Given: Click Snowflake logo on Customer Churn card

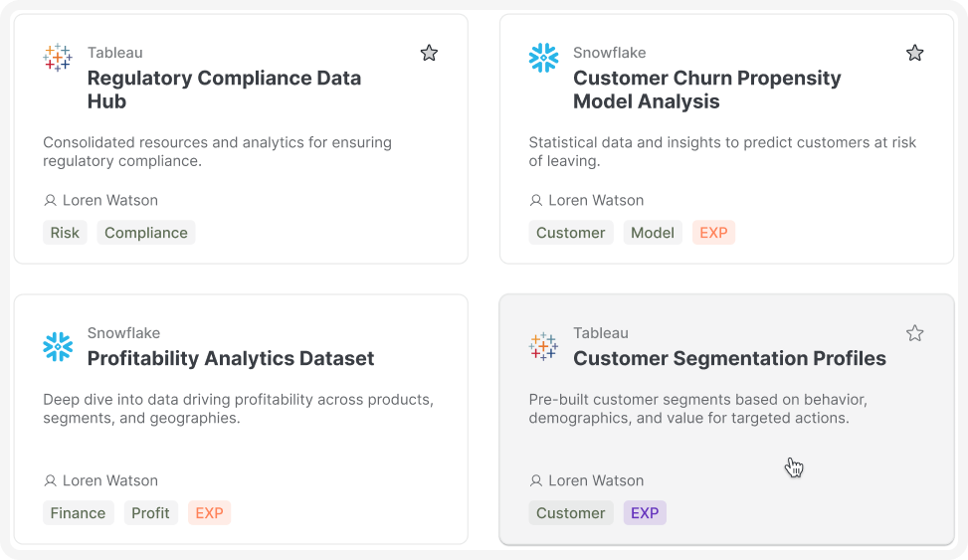Looking at the screenshot, I should click(543, 58).
